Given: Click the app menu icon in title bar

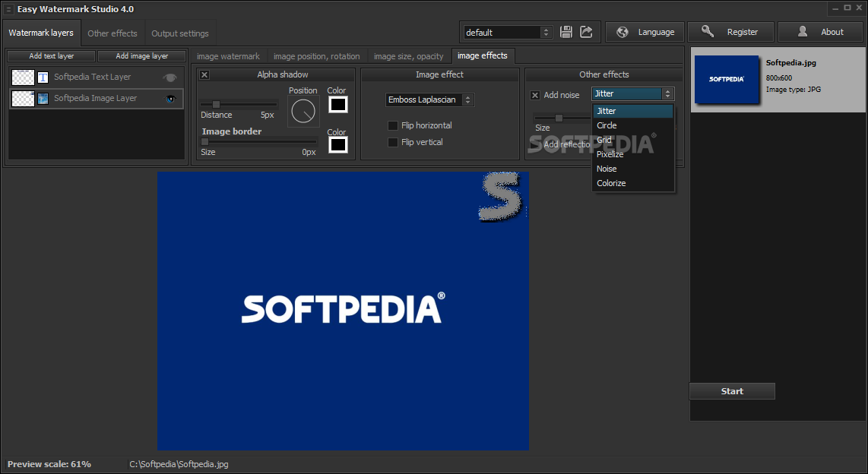Looking at the screenshot, I should pos(8,9).
